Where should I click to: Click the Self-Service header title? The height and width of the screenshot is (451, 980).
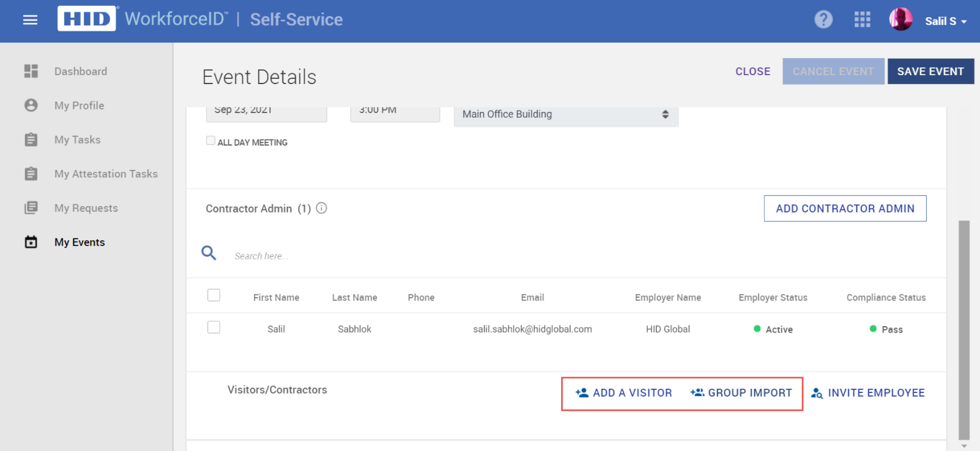click(x=296, y=20)
